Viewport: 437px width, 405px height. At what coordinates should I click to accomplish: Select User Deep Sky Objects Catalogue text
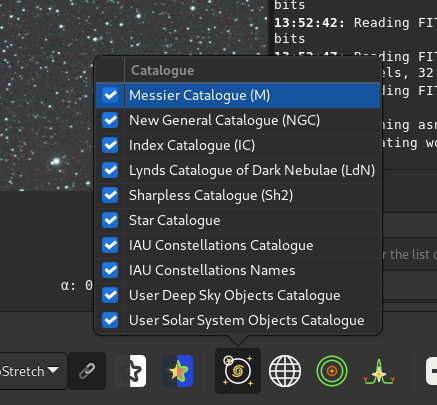coord(235,295)
